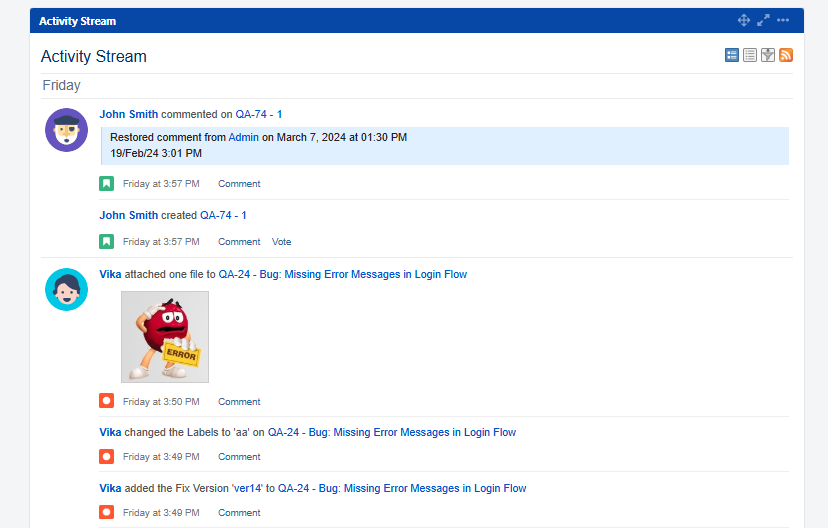This screenshot has width=828, height=528.
Task: Click John Smith's pirate avatar
Action: coord(67,130)
